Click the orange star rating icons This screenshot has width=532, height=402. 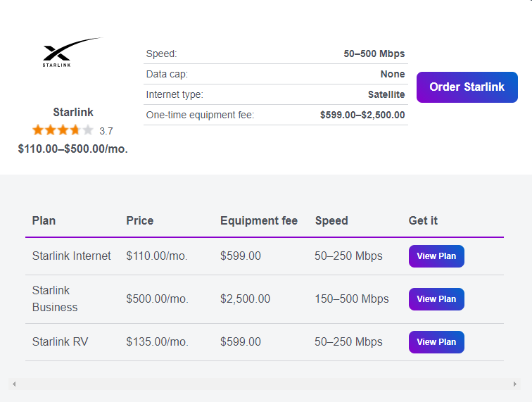point(63,130)
